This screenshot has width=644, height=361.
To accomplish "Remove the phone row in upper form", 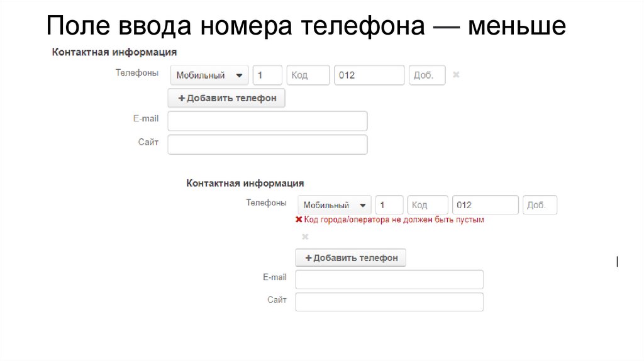I will (456, 75).
